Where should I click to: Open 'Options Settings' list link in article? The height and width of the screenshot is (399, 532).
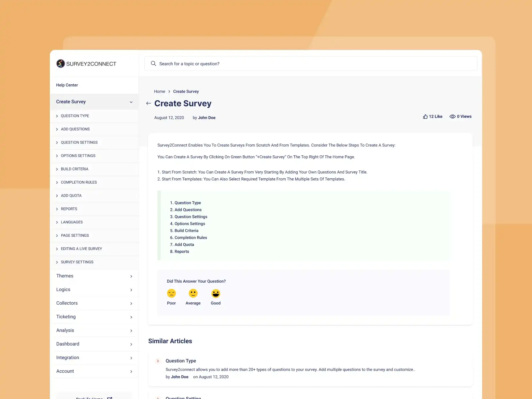point(190,224)
